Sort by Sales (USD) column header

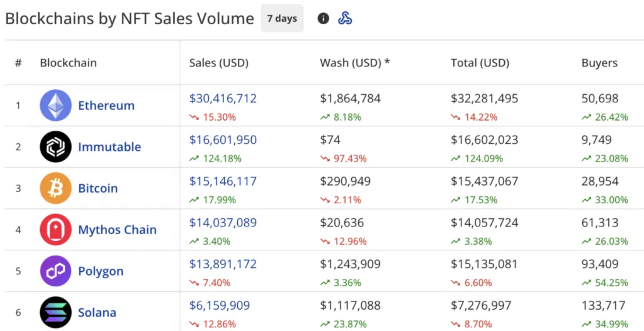tap(219, 63)
